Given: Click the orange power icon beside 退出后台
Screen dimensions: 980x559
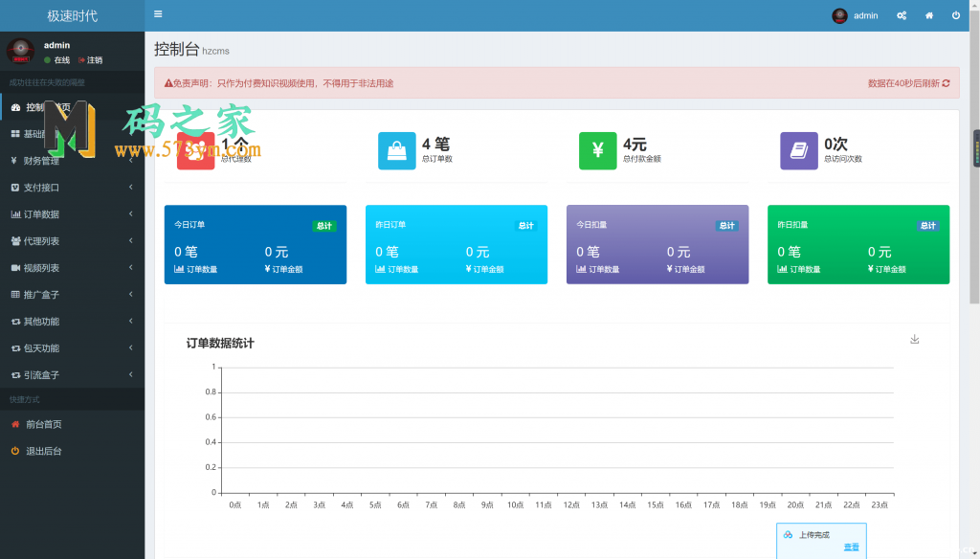Looking at the screenshot, I should coord(15,451).
